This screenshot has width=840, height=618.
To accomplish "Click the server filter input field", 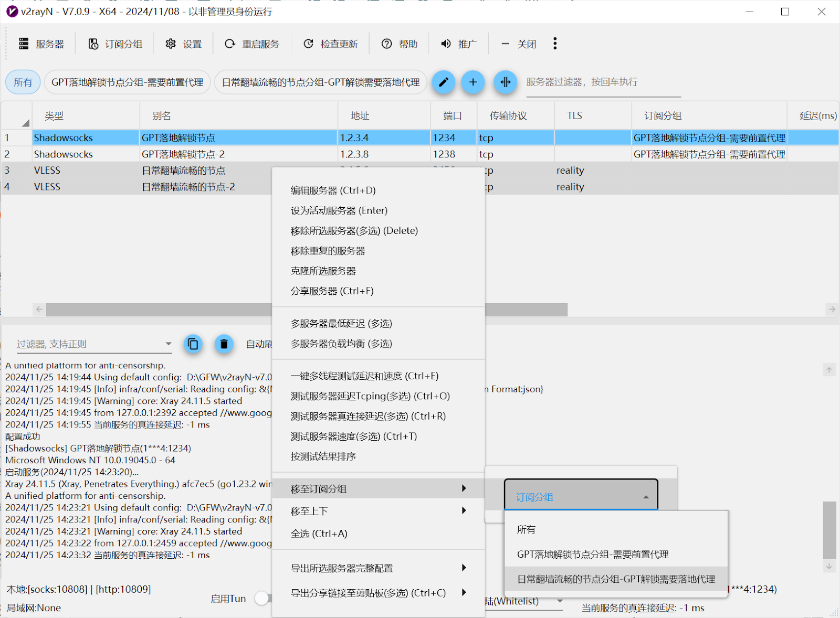I will click(603, 82).
